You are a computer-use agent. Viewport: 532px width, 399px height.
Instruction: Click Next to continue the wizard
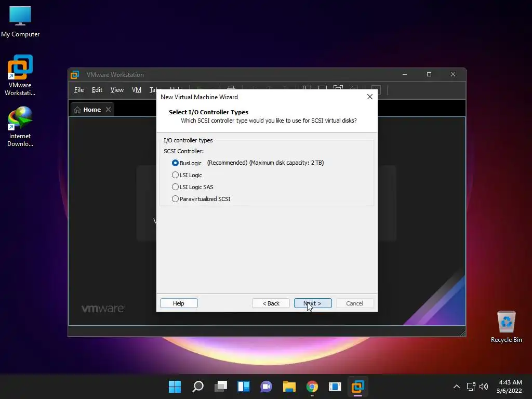point(313,303)
